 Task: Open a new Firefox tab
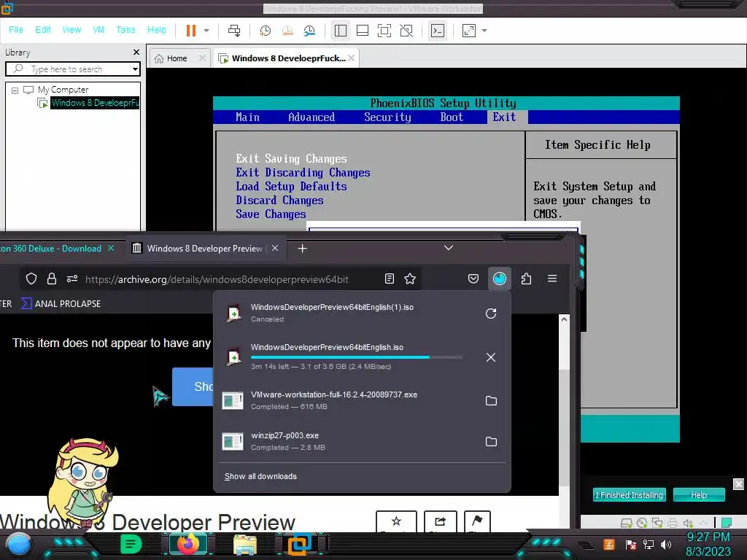(302, 248)
